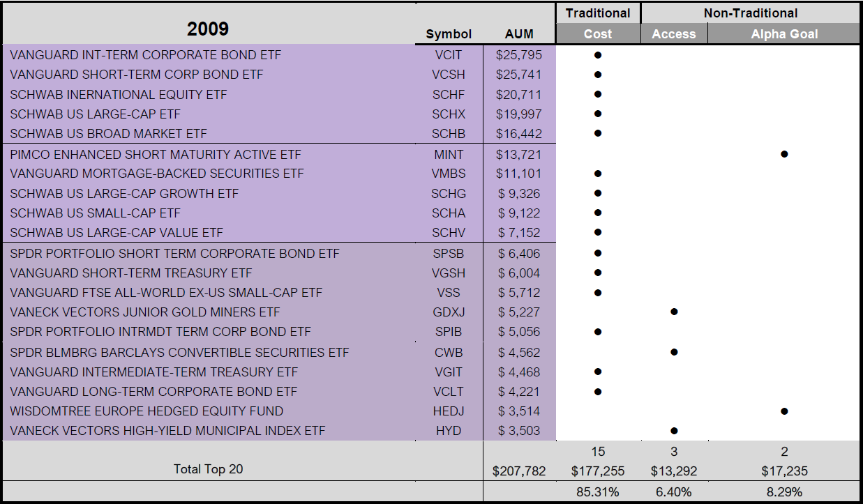Select SPDR PORTFOLIO INTRMDT TERM CORP BOND ETF
Viewport: 863px width, 504px height.
point(160,331)
